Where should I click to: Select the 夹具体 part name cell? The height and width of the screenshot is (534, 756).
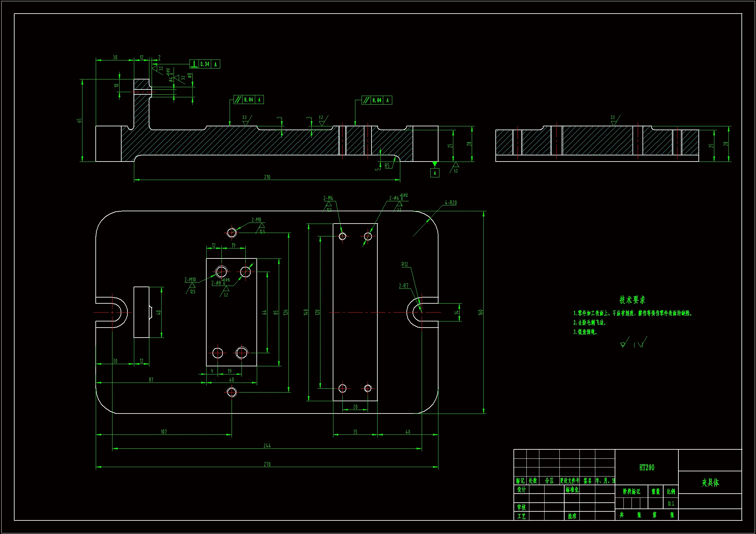(710, 483)
